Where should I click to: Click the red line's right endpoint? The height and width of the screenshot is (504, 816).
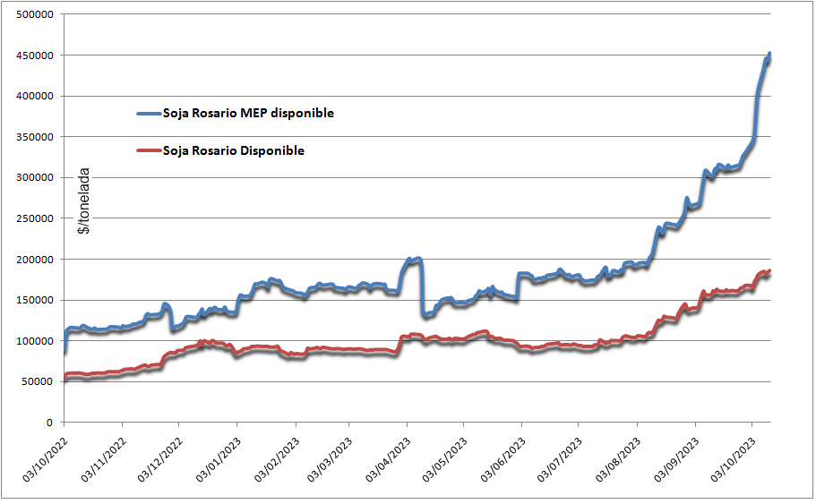770,272
